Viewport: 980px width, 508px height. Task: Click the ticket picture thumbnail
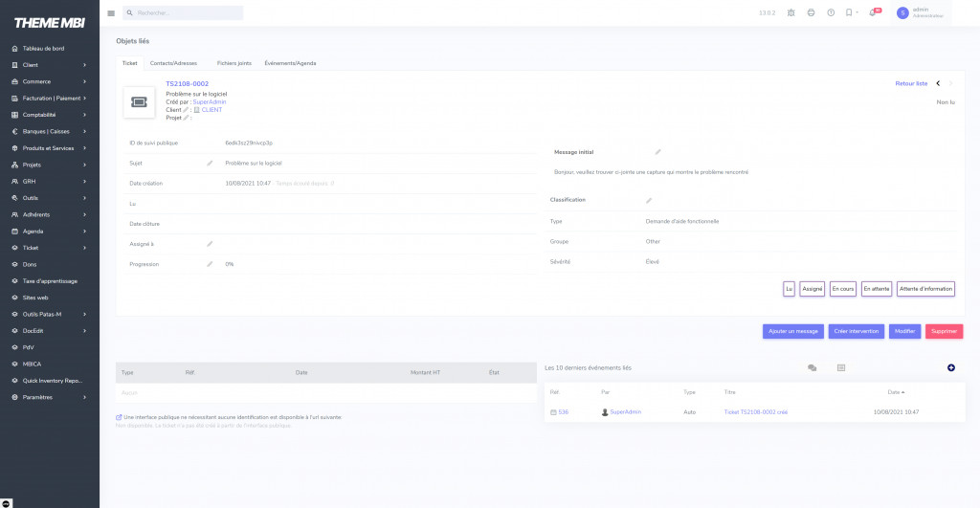(x=139, y=101)
